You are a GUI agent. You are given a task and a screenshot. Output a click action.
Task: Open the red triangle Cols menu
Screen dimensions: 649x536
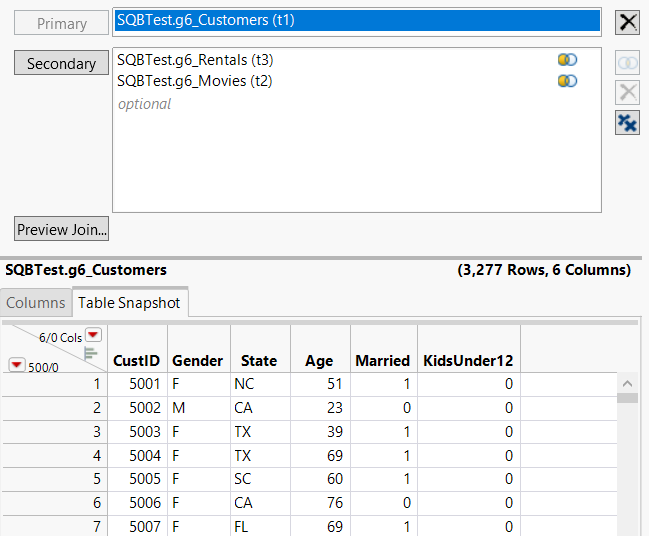point(93,336)
